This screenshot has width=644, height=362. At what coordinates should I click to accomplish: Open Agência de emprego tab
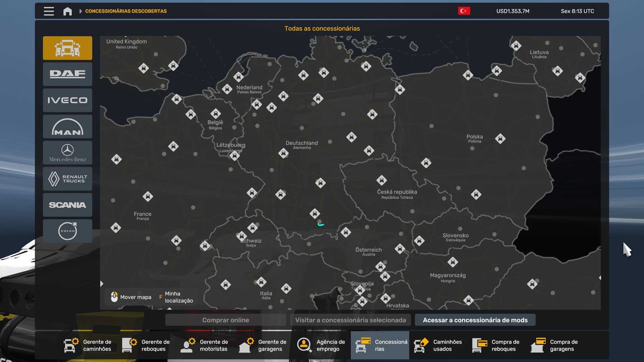point(321,345)
